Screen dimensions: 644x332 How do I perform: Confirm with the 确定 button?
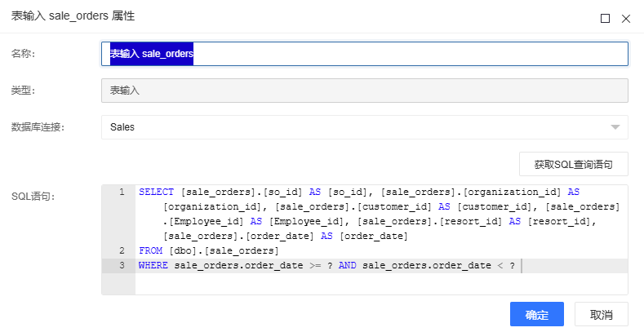(537, 314)
